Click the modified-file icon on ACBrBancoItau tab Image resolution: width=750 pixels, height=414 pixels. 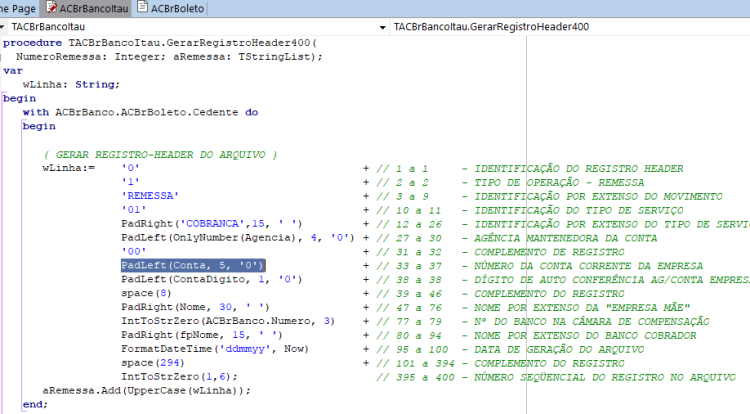pyautogui.click(x=51, y=8)
